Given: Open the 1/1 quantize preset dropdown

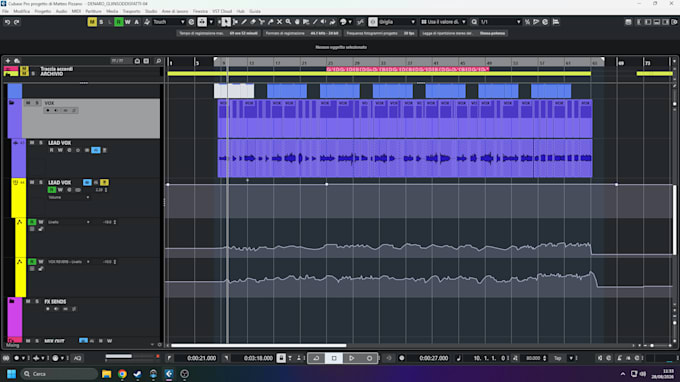Looking at the screenshot, I should coord(500,22).
